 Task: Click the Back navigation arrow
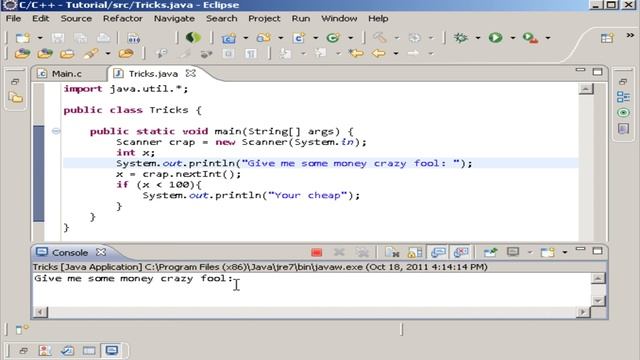[x=378, y=53]
